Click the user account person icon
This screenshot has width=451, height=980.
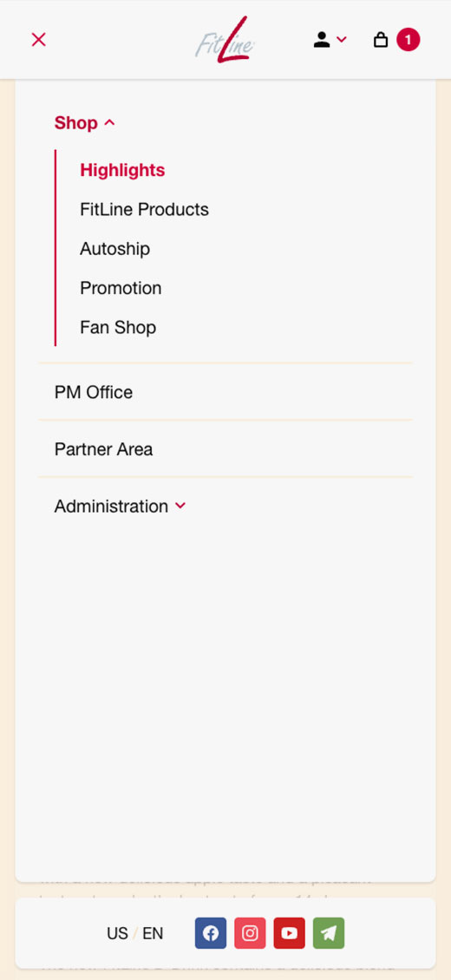tap(322, 40)
